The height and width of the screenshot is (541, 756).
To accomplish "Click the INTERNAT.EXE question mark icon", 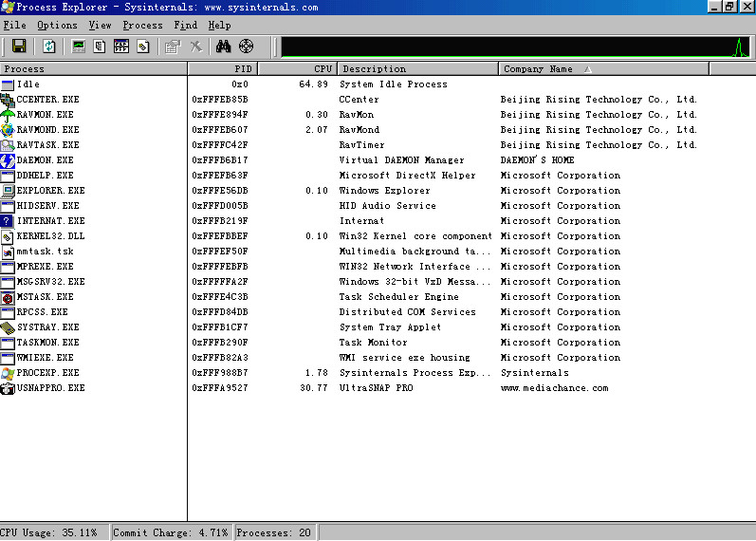I will pyautogui.click(x=8, y=221).
